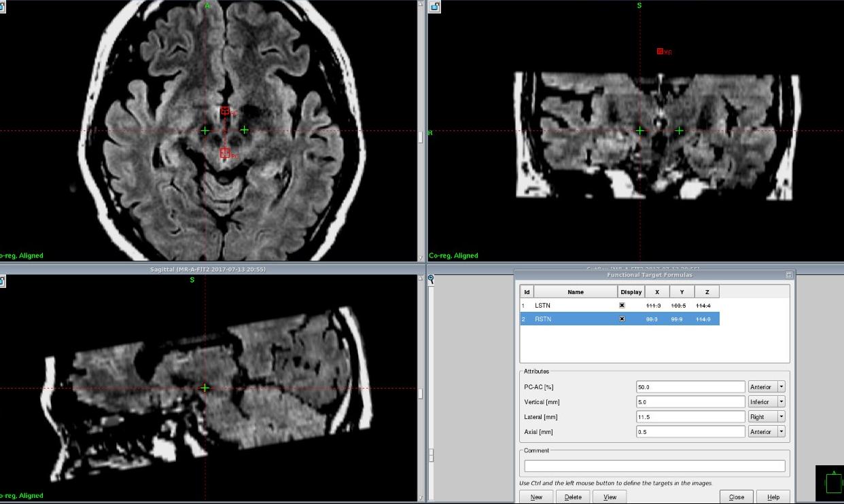The height and width of the screenshot is (504, 844).
Task: Click the red VR marker in coronal view
Action: [x=660, y=51]
